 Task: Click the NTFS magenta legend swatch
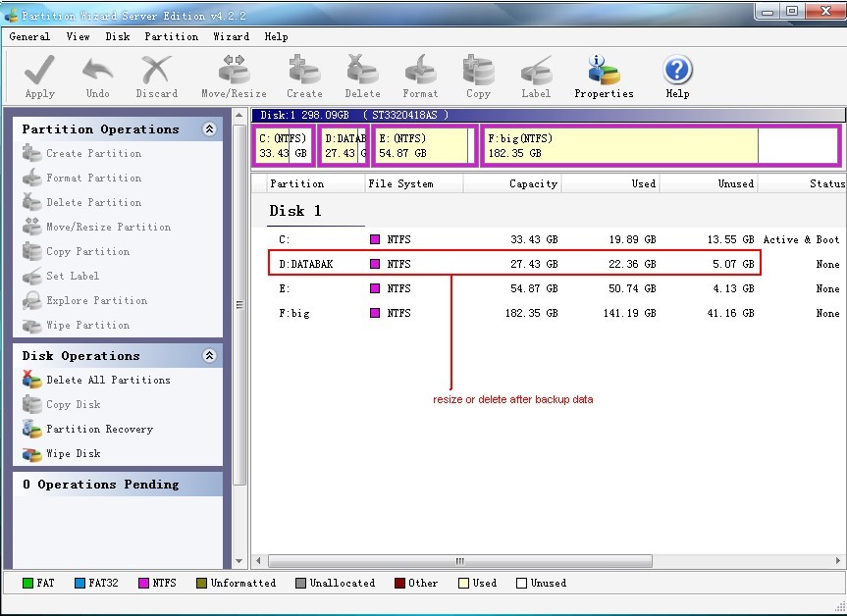click(x=143, y=583)
